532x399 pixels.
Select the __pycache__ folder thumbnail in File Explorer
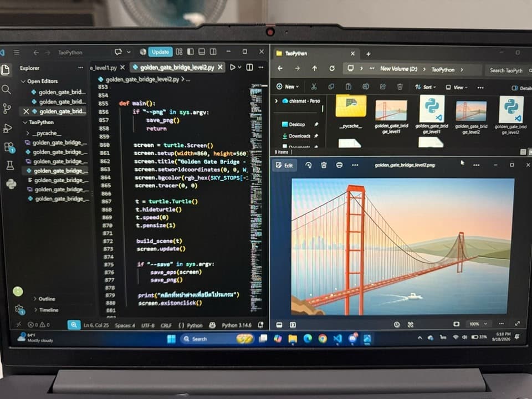(x=350, y=112)
